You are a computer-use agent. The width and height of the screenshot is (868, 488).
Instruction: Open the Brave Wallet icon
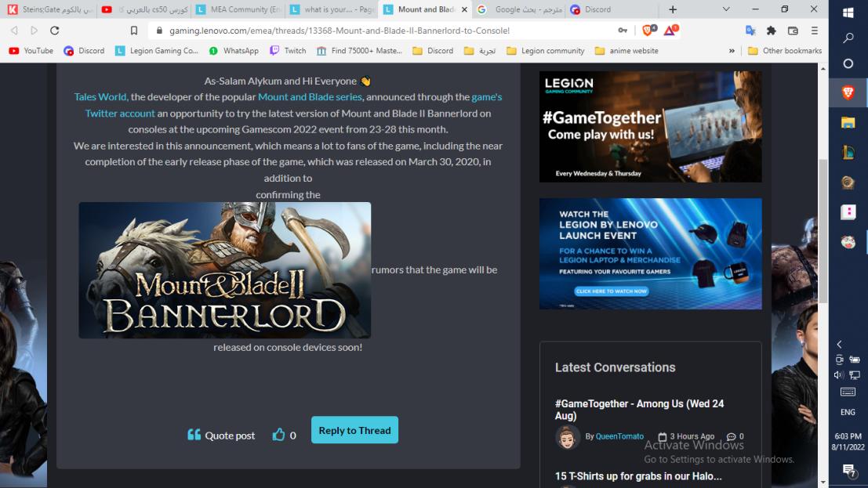[793, 30]
